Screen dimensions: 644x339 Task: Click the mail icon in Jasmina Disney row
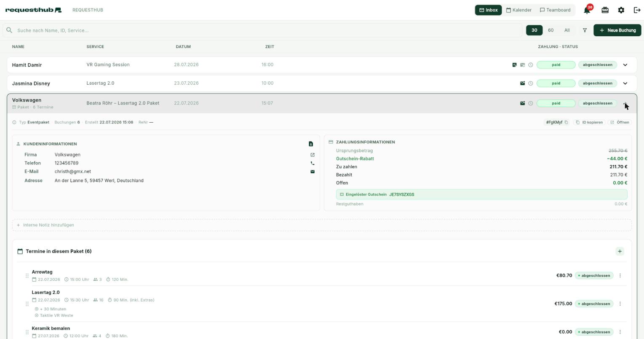[522, 83]
